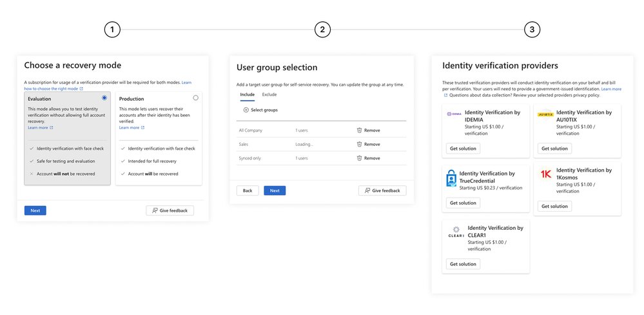Select the Evaluation mode radio button
This screenshot has height=315, width=644.
(x=104, y=98)
